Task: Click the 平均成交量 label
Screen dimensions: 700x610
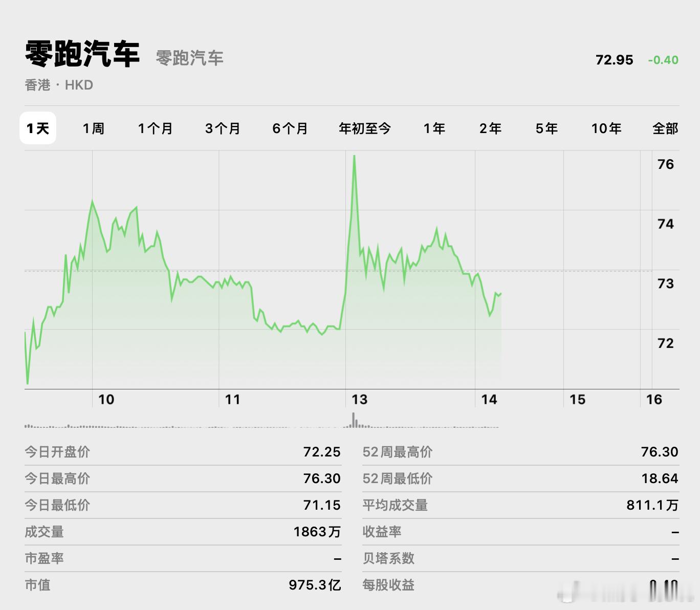Action: click(395, 505)
